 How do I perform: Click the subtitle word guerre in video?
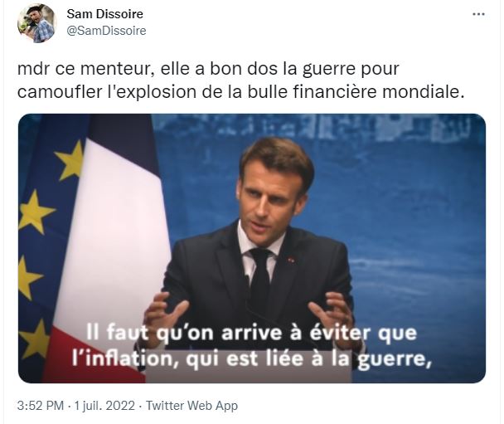[395, 359]
